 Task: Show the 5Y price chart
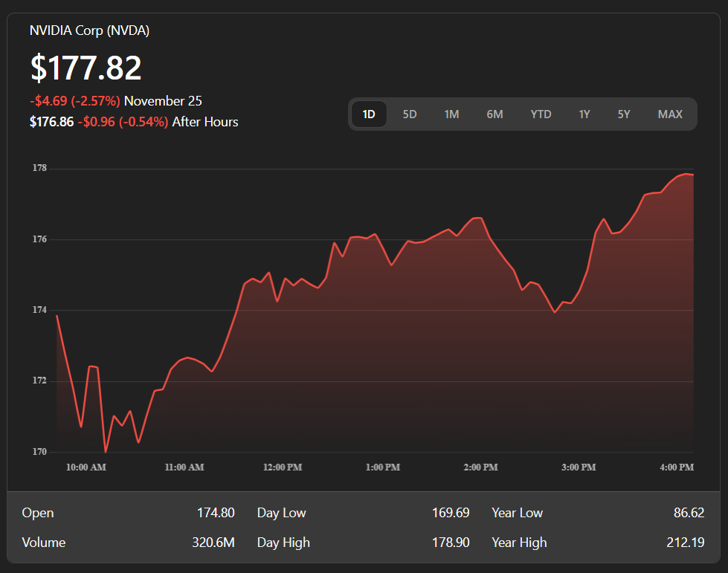point(624,114)
